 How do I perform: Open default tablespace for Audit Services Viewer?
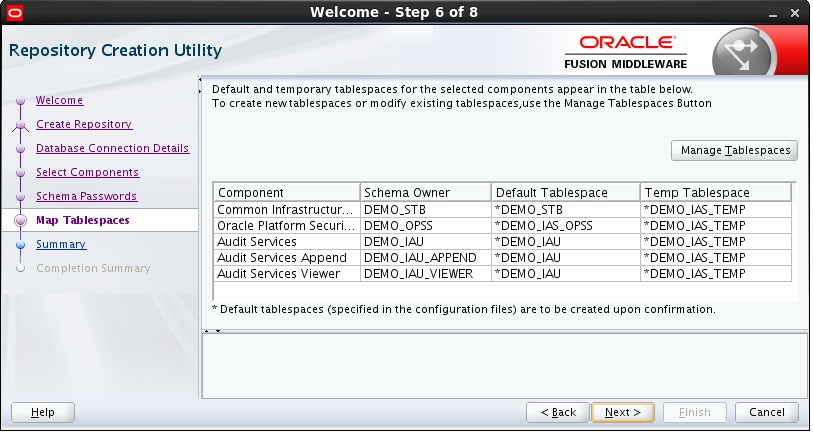pos(566,274)
